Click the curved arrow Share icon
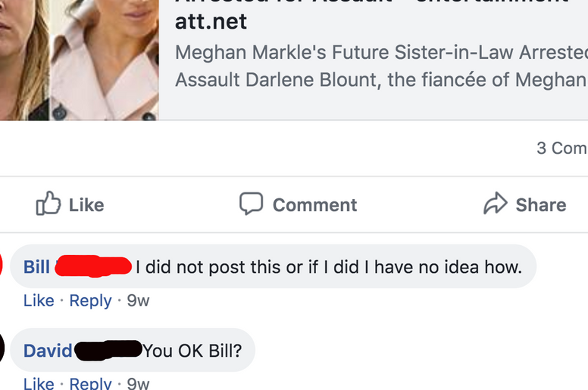Viewport: 588px width, 390px height. click(495, 204)
